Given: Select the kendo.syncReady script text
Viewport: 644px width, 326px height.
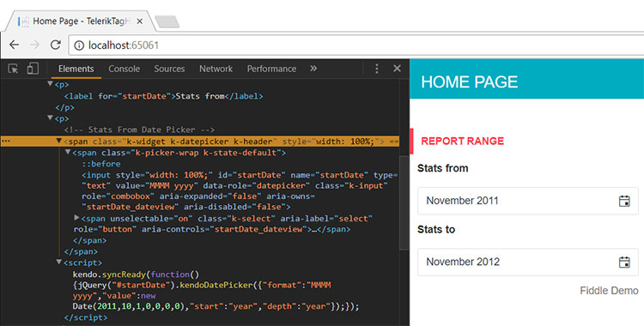Looking at the screenshot, I should pos(216,290).
